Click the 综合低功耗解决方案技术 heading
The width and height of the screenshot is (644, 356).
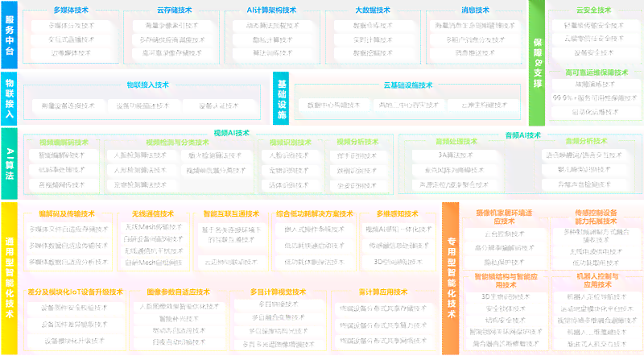[314, 213]
